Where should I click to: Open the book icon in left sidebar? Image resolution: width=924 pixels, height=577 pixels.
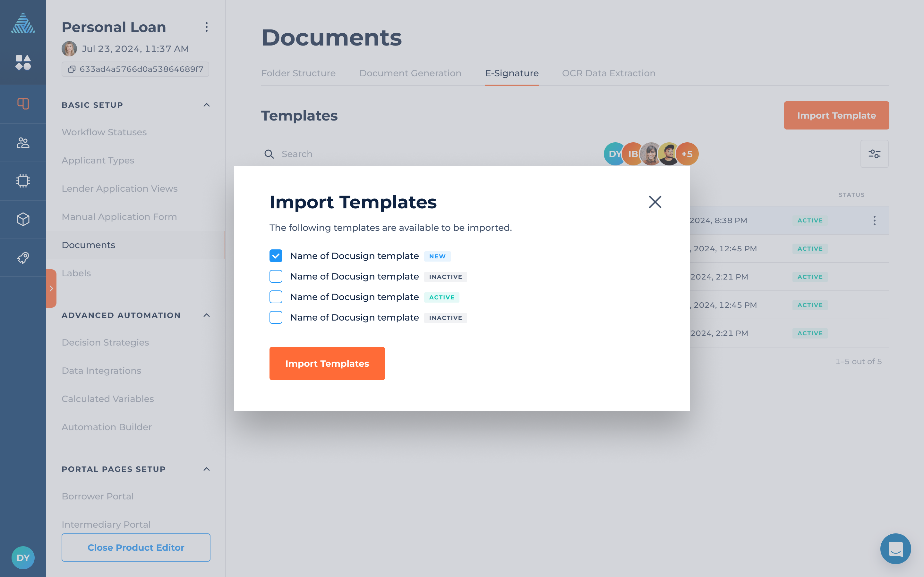pos(23,104)
